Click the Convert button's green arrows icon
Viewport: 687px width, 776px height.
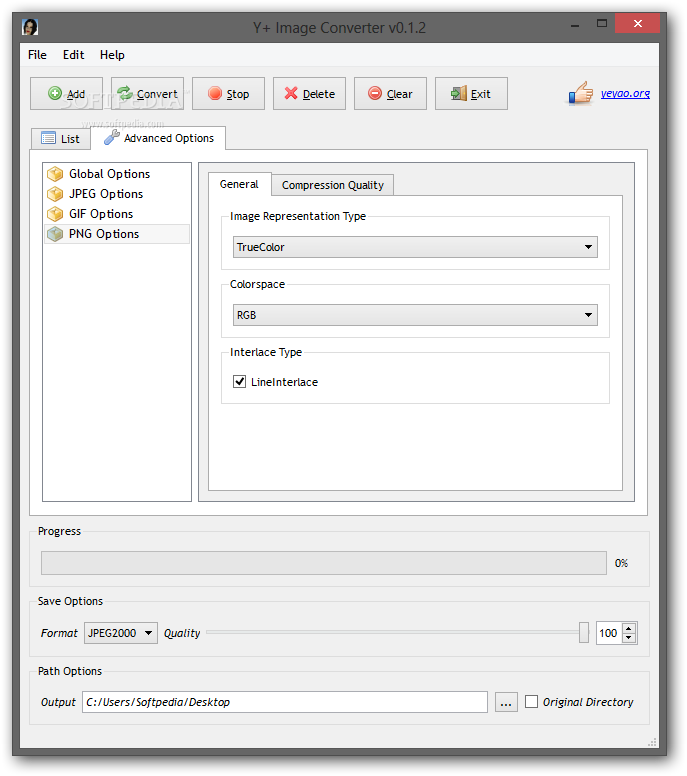[x=125, y=93]
